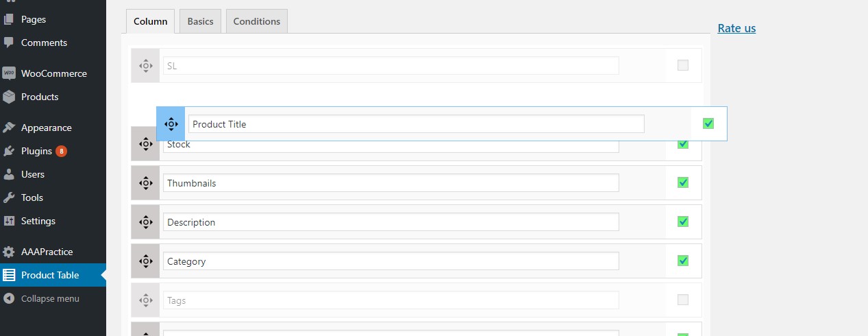Edit the Description column label field
The height and width of the screenshot is (336, 868).
point(390,222)
